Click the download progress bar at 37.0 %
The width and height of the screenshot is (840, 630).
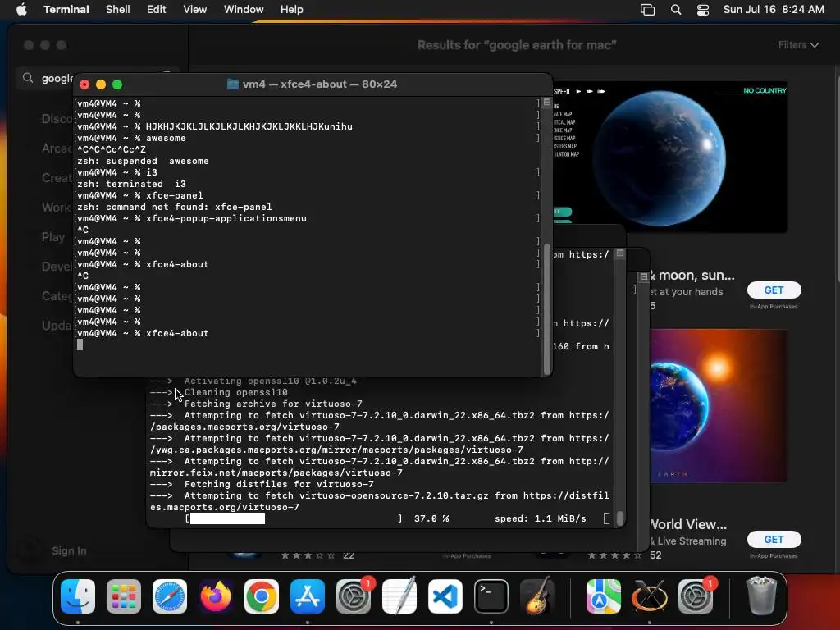click(294, 518)
